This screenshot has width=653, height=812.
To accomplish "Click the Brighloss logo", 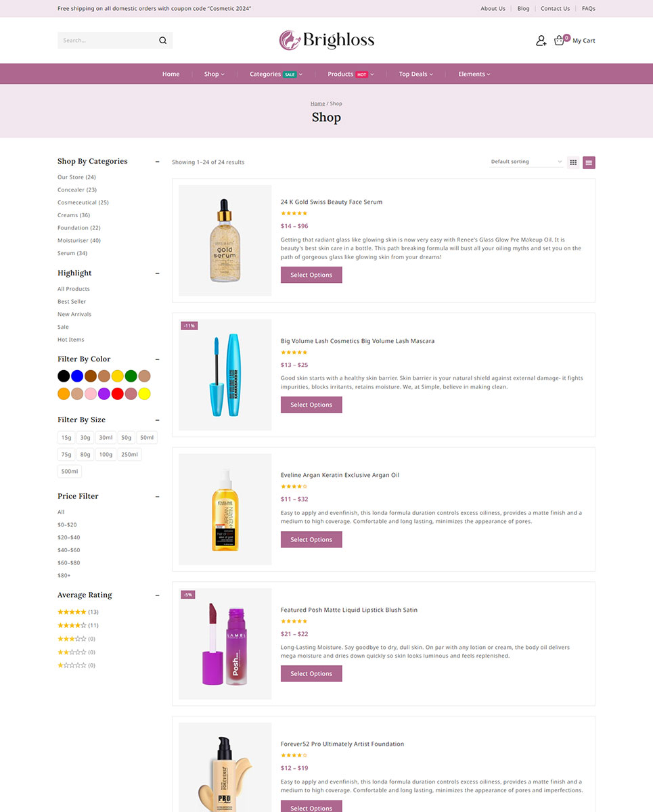I will coord(326,41).
